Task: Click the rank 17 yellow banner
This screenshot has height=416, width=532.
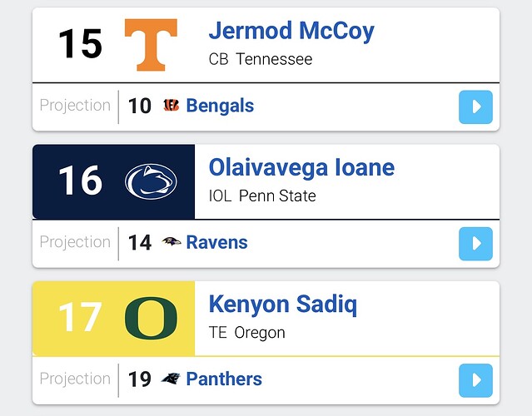Action: click(80, 318)
